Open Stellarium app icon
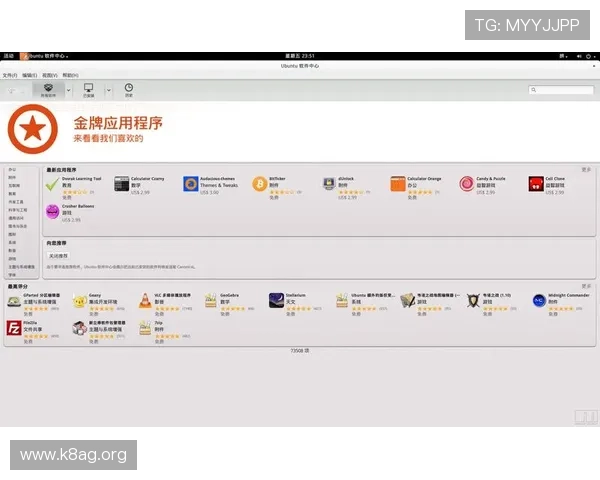The height and width of the screenshot is (480, 600). 276,300
